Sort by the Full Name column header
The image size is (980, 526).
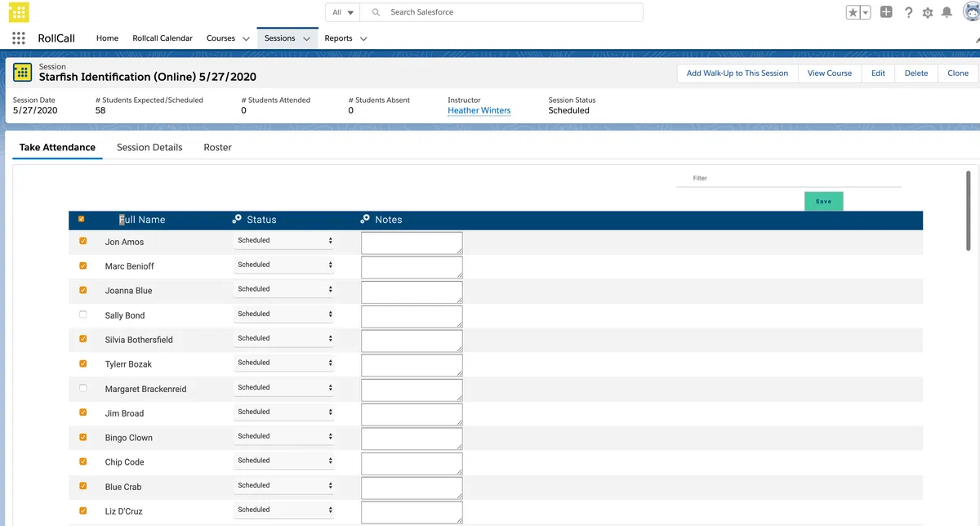[142, 220]
